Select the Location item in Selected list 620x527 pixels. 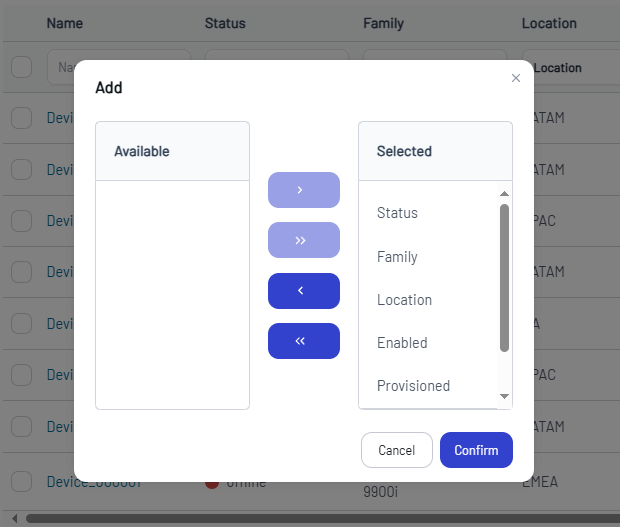click(404, 300)
